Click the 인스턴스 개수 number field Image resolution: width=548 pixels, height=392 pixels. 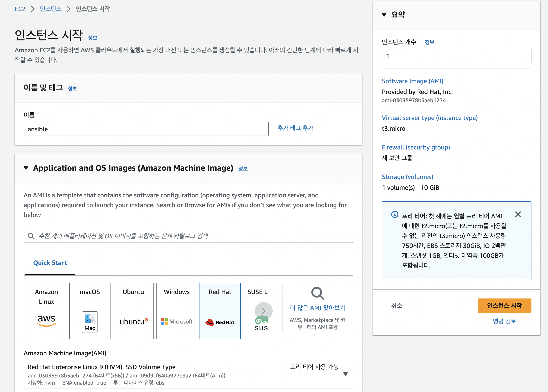456,56
